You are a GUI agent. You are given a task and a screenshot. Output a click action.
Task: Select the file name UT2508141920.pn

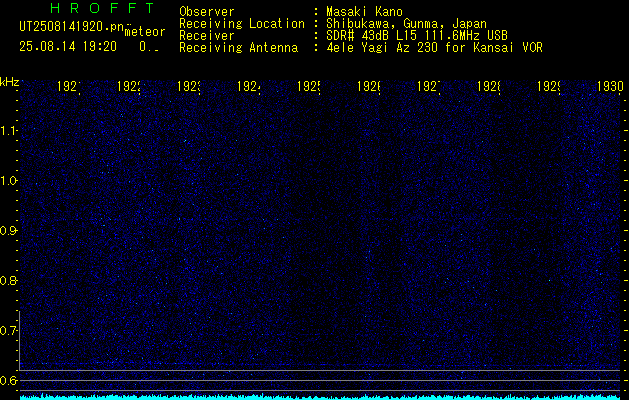coord(72,27)
